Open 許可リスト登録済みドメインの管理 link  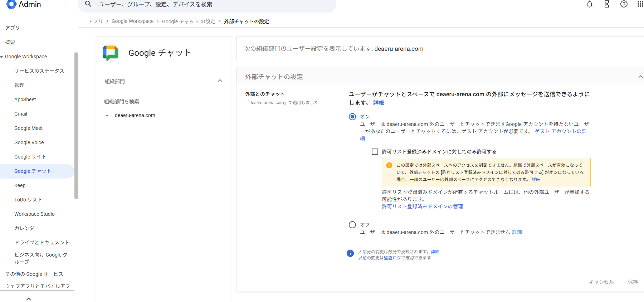422,206
